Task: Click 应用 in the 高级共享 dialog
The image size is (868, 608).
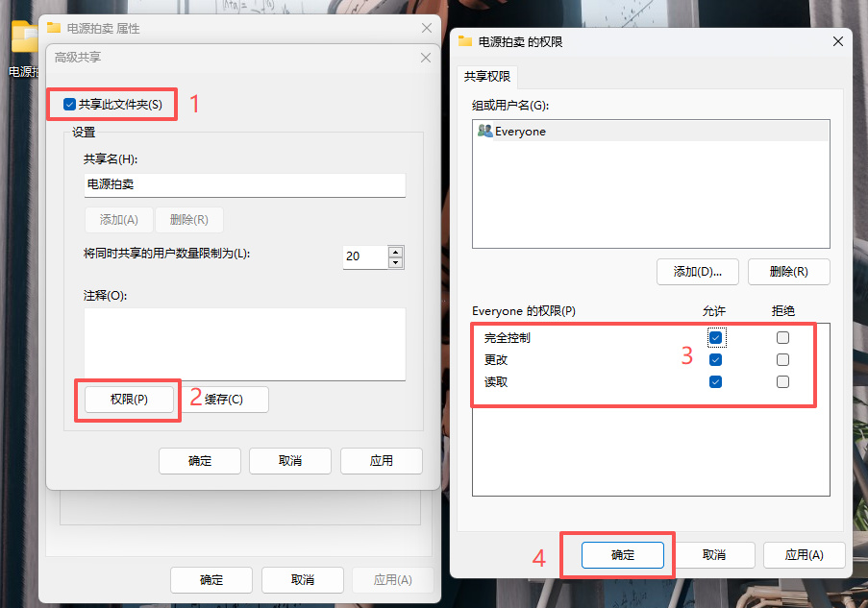Action: click(x=382, y=461)
